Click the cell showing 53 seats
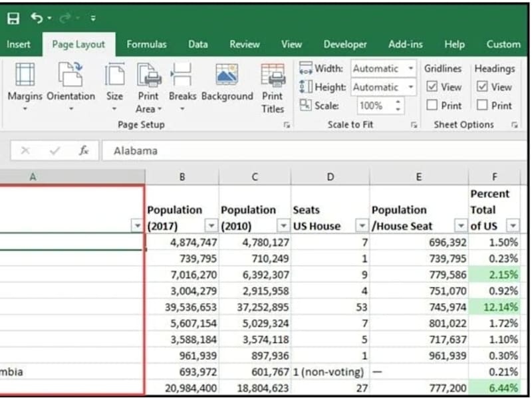 coord(330,307)
